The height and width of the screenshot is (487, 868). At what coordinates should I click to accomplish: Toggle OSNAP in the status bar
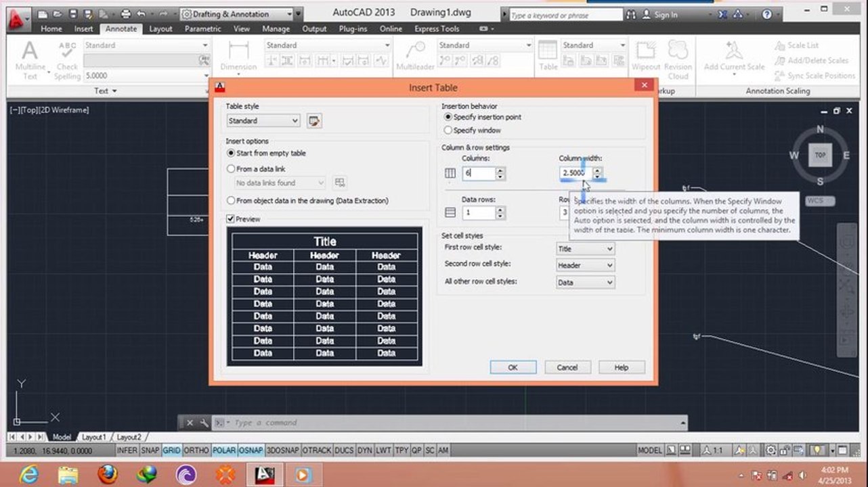click(251, 450)
